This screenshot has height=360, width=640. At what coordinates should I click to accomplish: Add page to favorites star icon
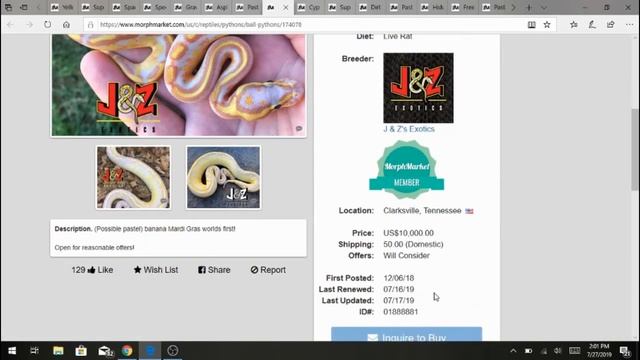547,24
